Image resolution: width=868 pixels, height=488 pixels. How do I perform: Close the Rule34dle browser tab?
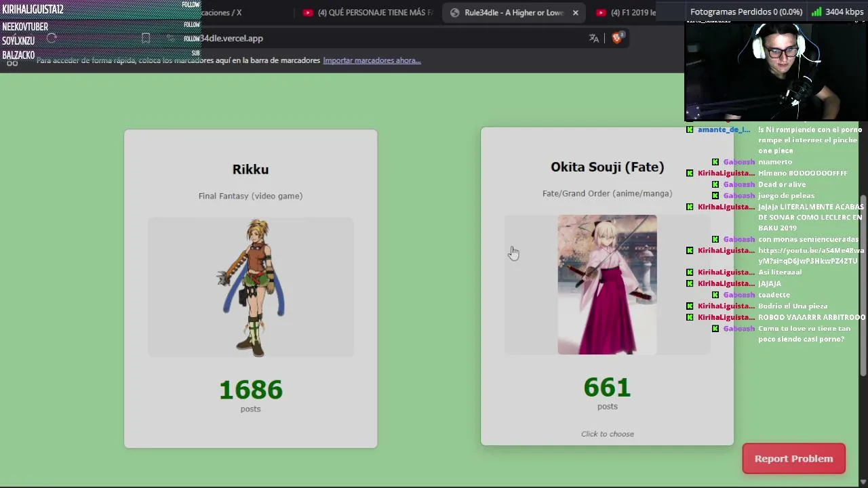(576, 12)
